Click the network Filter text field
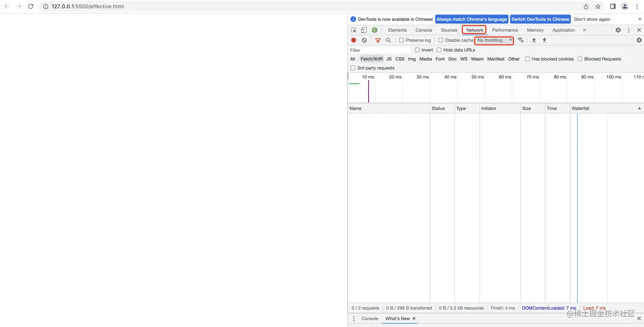Viewport: 644px width, 327px height. [379, 50]
